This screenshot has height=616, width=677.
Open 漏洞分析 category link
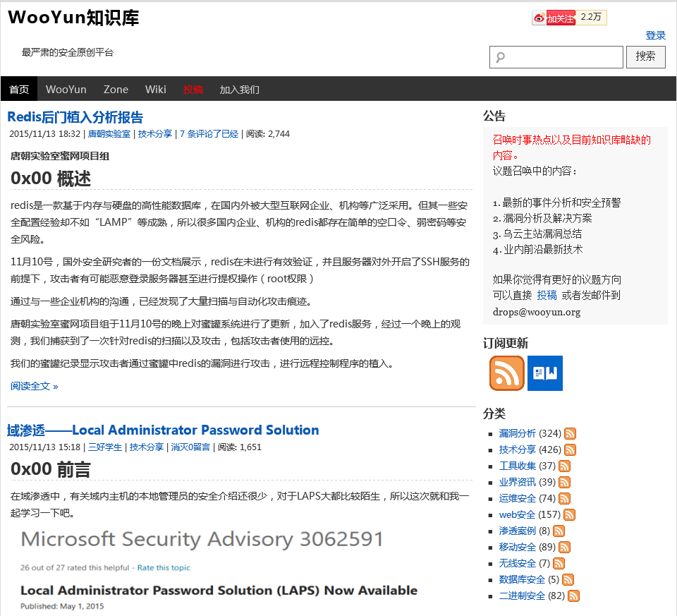pos(517,433)
